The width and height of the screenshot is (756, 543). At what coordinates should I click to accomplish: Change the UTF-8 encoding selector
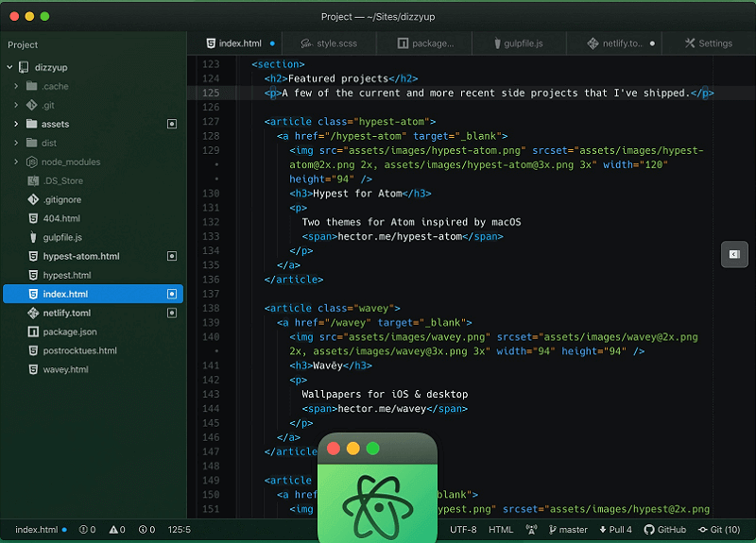coord(463,530)
